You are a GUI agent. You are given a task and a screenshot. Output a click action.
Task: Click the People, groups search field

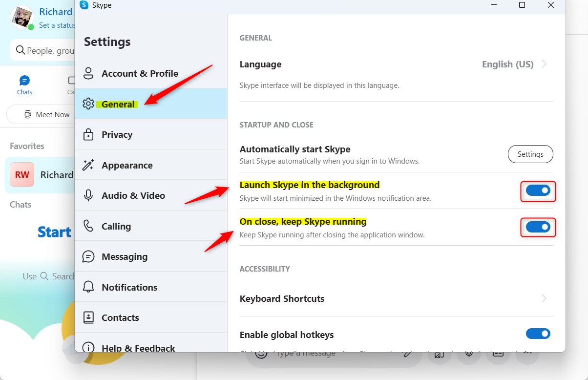point(46,50)
